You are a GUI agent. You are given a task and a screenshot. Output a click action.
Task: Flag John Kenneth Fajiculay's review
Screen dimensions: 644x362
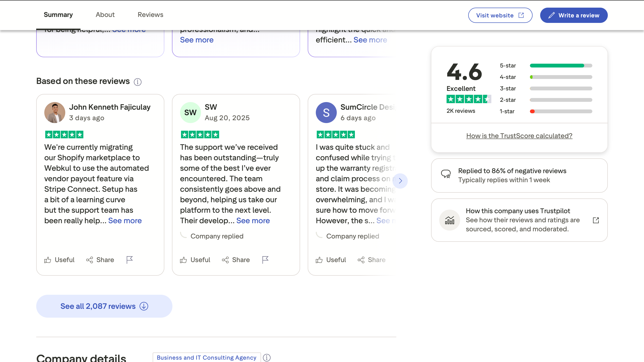coord(130,260)
